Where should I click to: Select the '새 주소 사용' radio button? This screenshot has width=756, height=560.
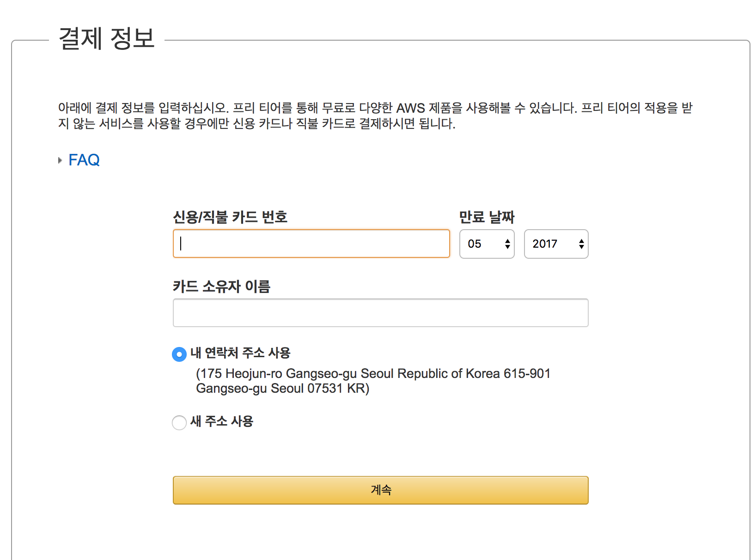tap(179, 422)
